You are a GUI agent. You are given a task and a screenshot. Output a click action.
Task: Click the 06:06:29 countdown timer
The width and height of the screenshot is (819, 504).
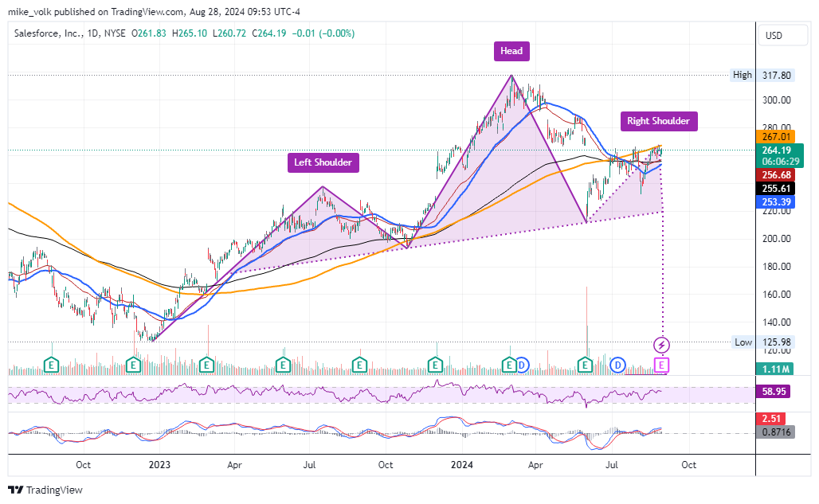tap(780, 162)
